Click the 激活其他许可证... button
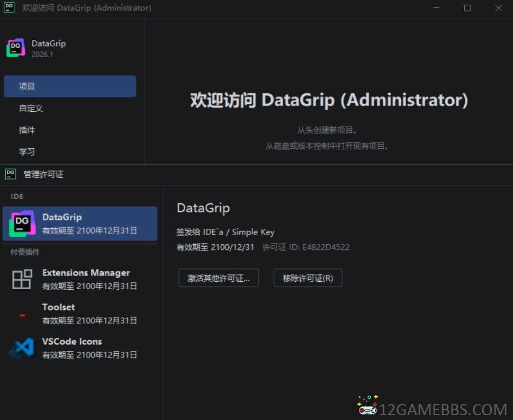513x420 pixels. click(219, 278)
